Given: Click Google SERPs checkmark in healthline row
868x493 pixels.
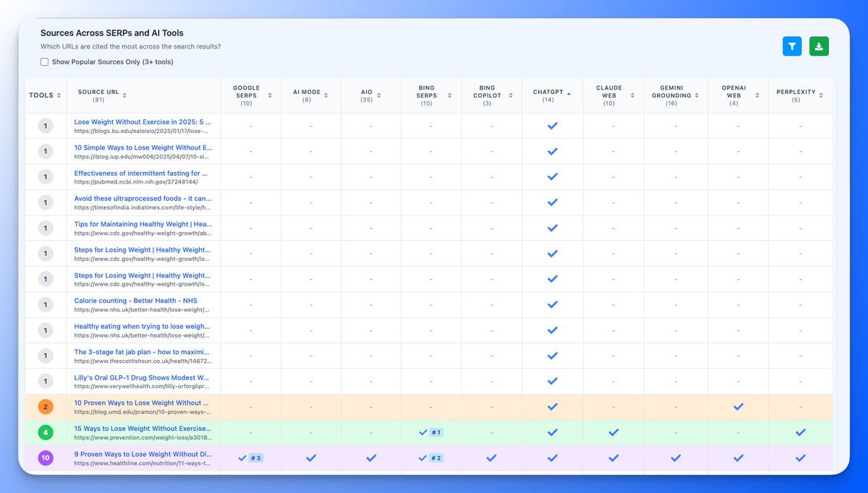Looking at the screenshot, I should (x=243, y=458).
